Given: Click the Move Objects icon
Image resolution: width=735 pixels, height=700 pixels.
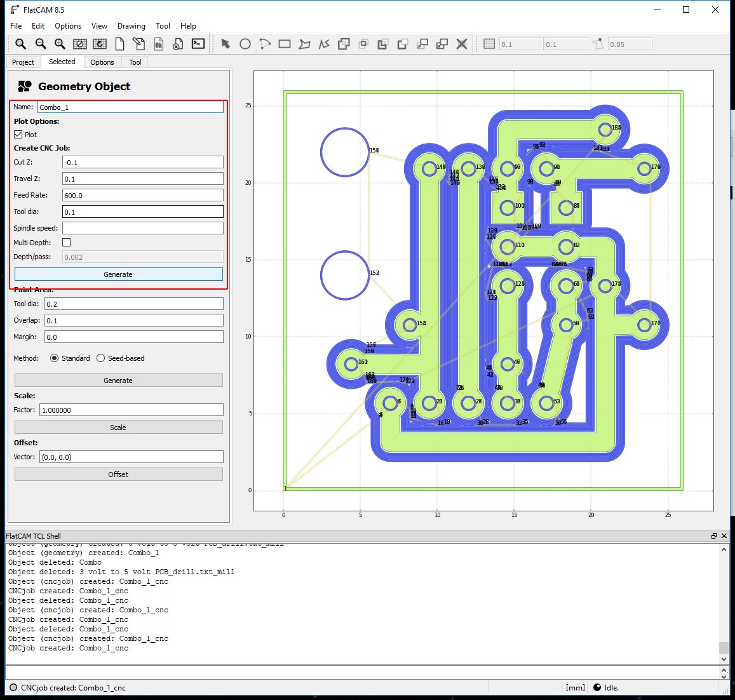Looking at the screenshot, I should tap(422, 44).
